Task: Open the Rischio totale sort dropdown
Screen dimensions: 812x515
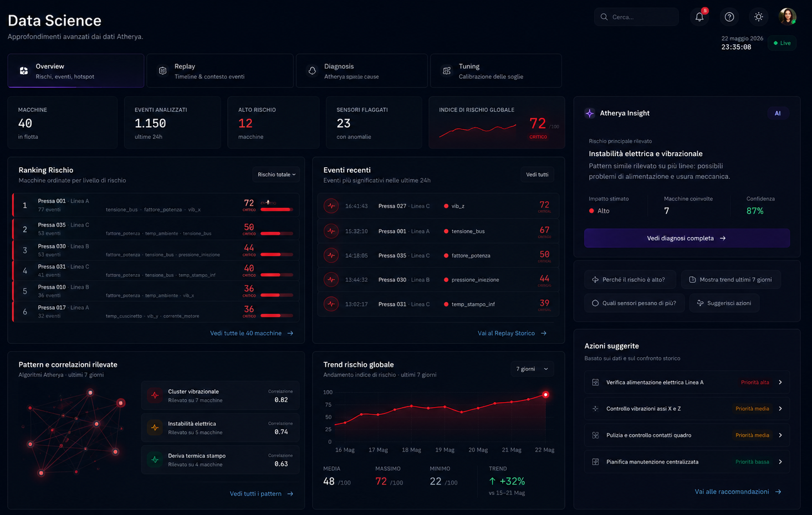Action: (x=276, y=174)
